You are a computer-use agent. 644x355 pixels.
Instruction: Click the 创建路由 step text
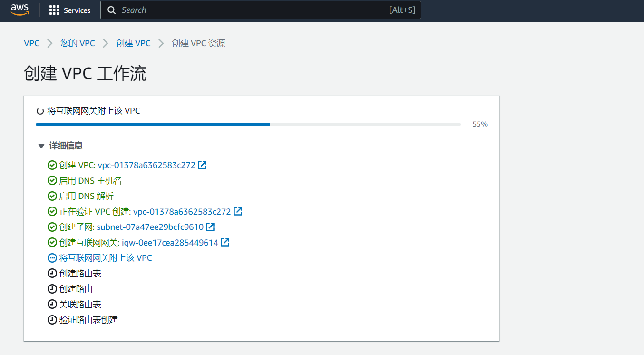76,289
